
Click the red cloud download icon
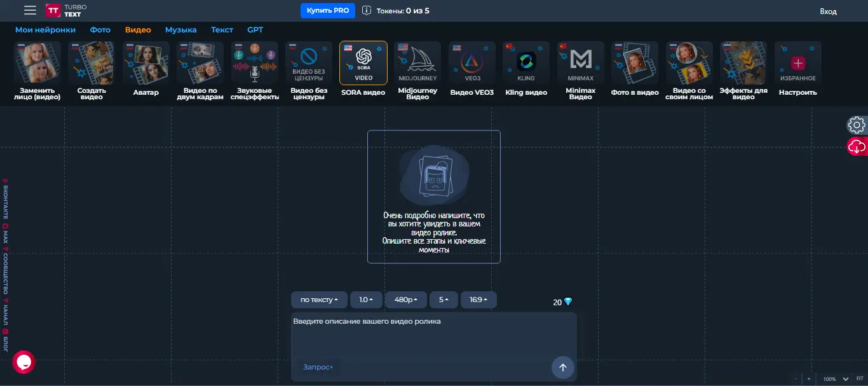857,147
